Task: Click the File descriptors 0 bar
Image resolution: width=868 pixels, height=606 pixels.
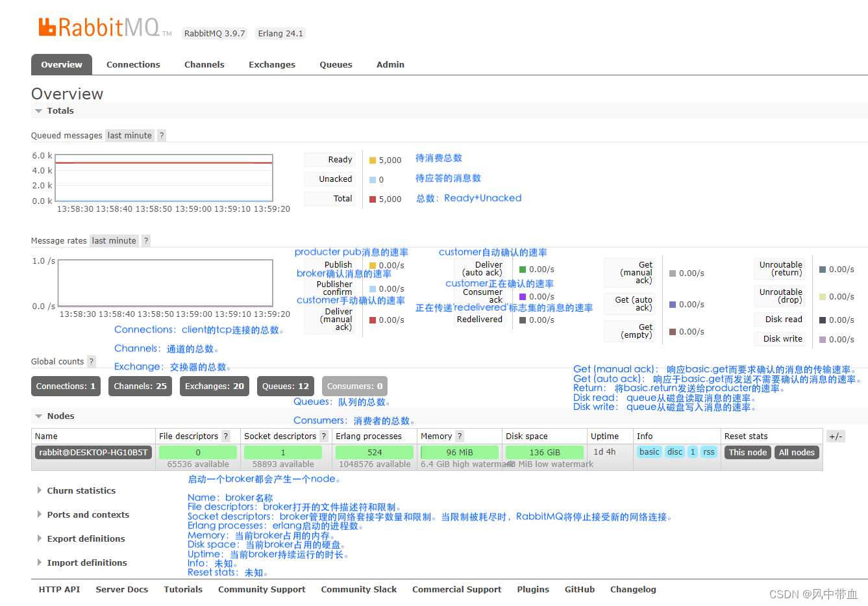Action: (198, 452)
